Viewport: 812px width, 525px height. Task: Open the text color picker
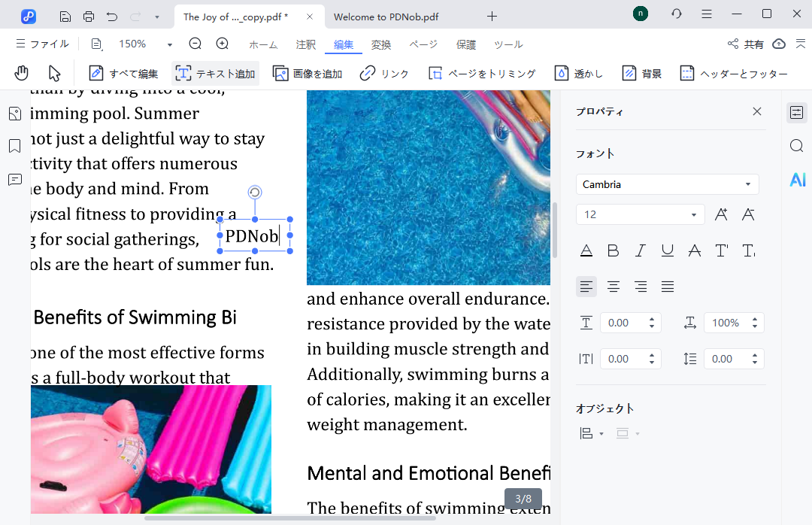click(586, 250)
